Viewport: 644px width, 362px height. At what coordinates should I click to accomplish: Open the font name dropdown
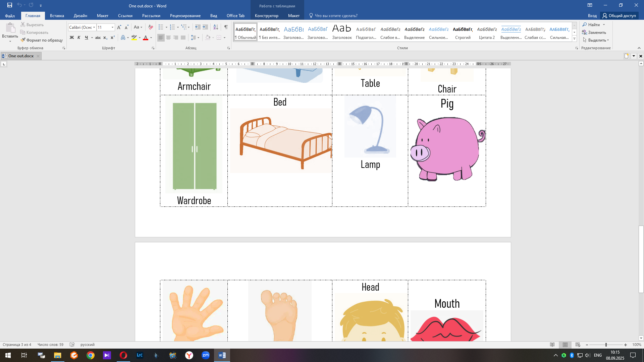94,27
